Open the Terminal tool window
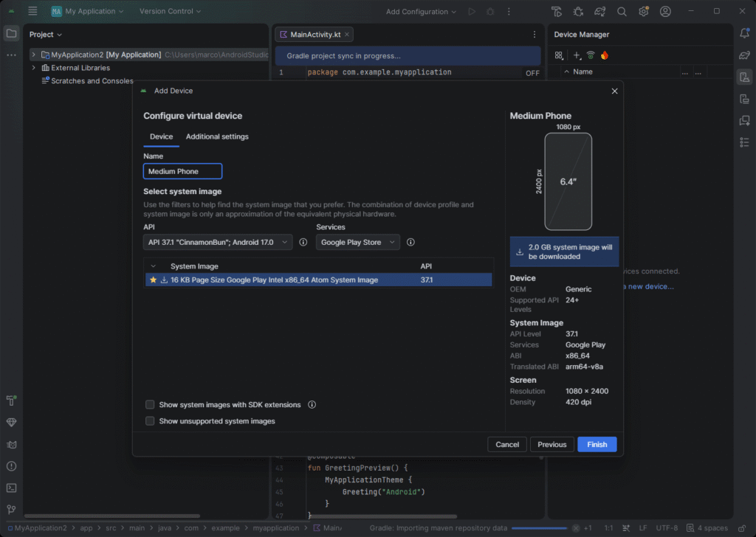The height and width of the screenshot is (537, 756). 11,488
